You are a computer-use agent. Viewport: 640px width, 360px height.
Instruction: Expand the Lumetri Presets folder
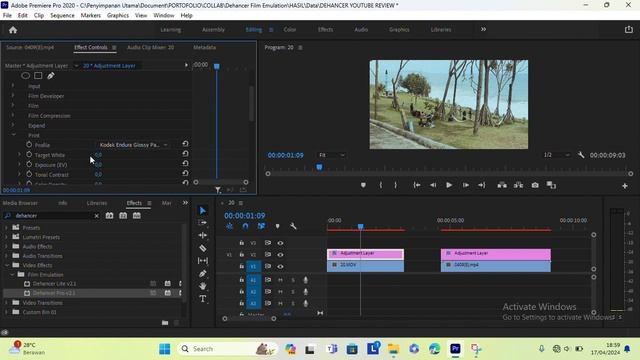coord(6,237)
